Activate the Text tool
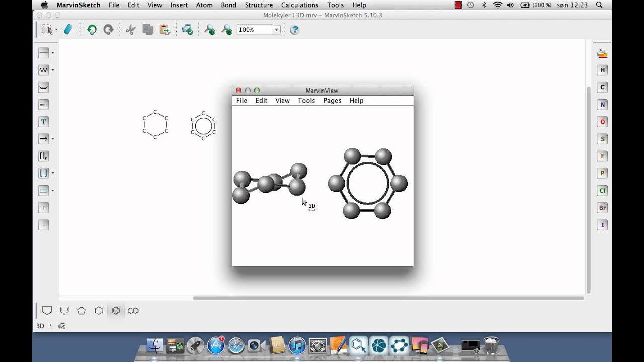The width and height of the screenshot is (644, 362). click(x=44, y=122)
